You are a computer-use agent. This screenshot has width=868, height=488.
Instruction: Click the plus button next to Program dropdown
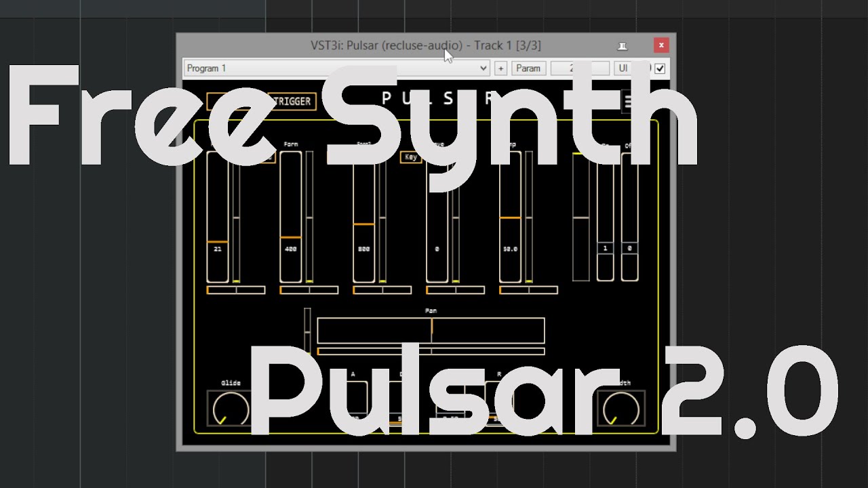500,68
